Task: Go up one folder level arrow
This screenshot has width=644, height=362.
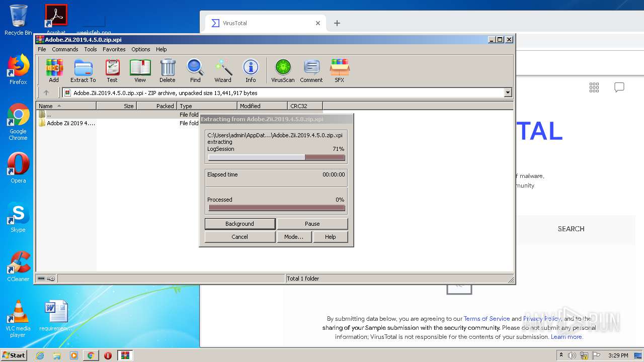Action: pos(46,93)
